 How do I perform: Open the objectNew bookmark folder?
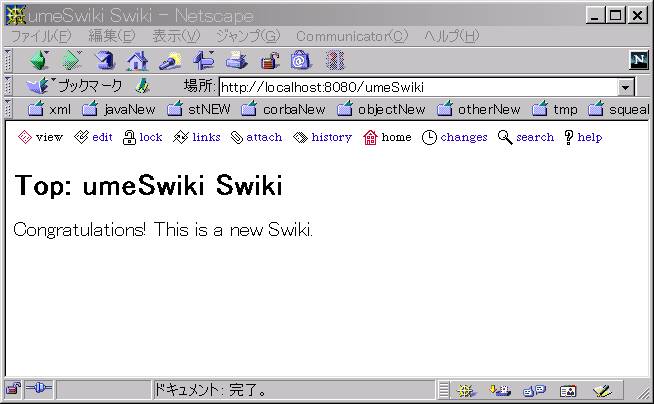(x=381, y=109)
